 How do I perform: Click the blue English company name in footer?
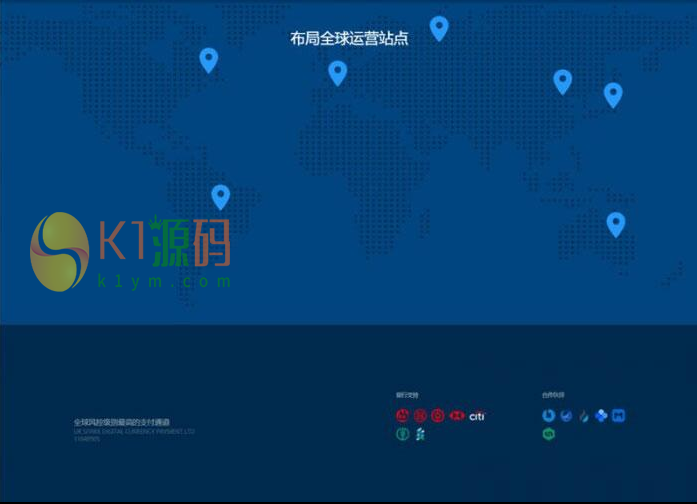[134, 431]
